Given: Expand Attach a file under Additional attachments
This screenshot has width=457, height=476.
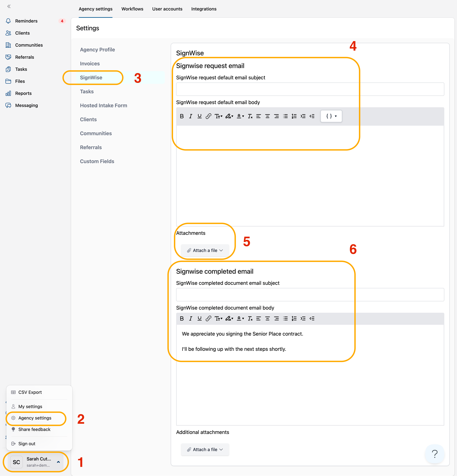Looking at the screenshot, I should (205, 450).
